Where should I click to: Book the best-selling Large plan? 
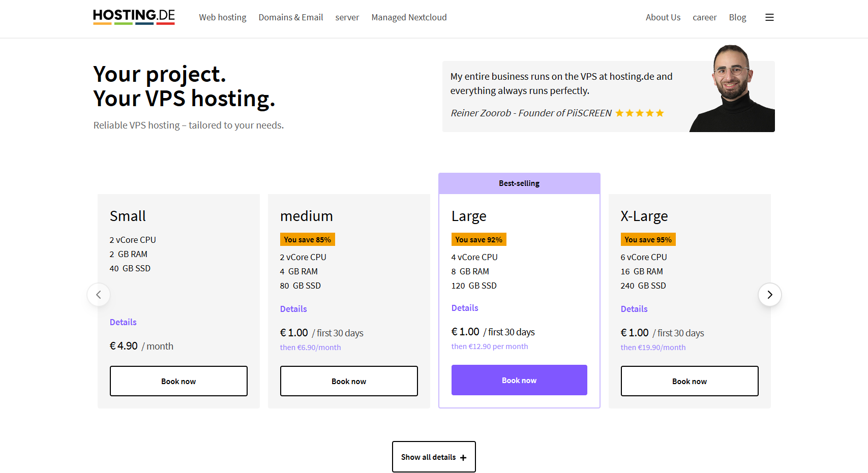(519, 380)
